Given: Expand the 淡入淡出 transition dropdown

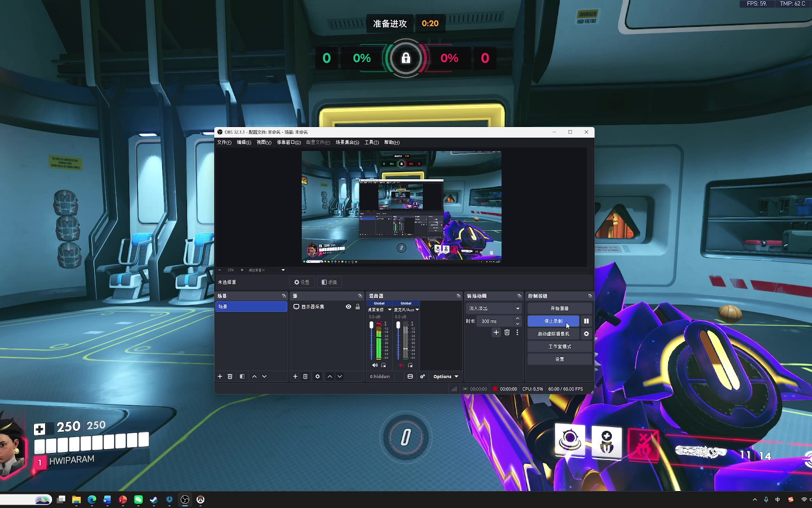Looking at the screenshot, I should point(517,309).
